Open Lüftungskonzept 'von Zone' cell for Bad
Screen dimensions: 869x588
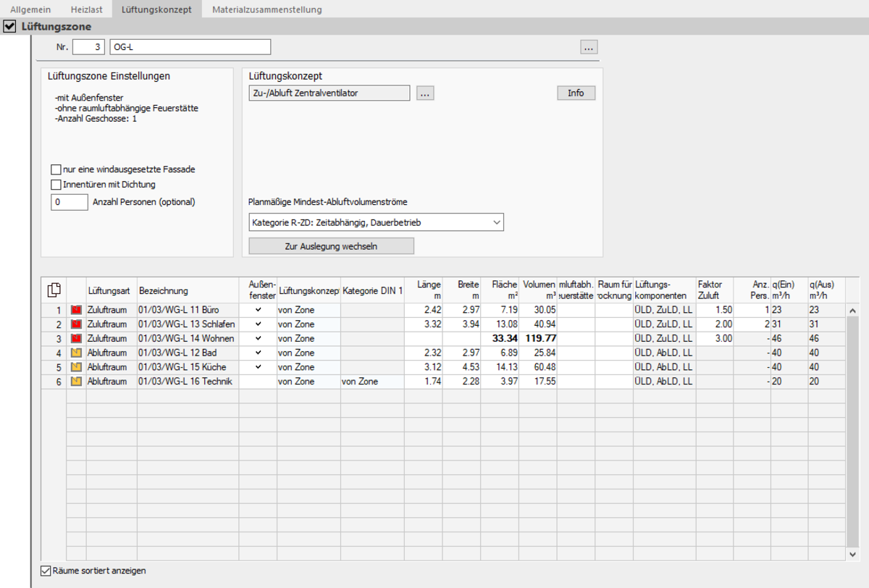coord(308,353)
